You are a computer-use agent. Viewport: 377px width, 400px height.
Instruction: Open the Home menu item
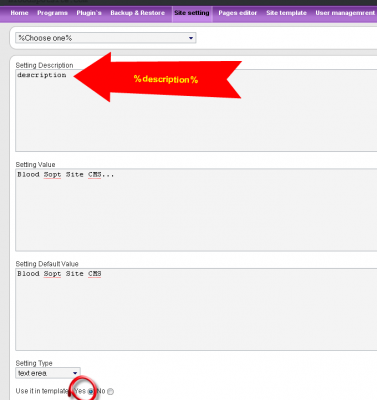click(x=19, y=13)
